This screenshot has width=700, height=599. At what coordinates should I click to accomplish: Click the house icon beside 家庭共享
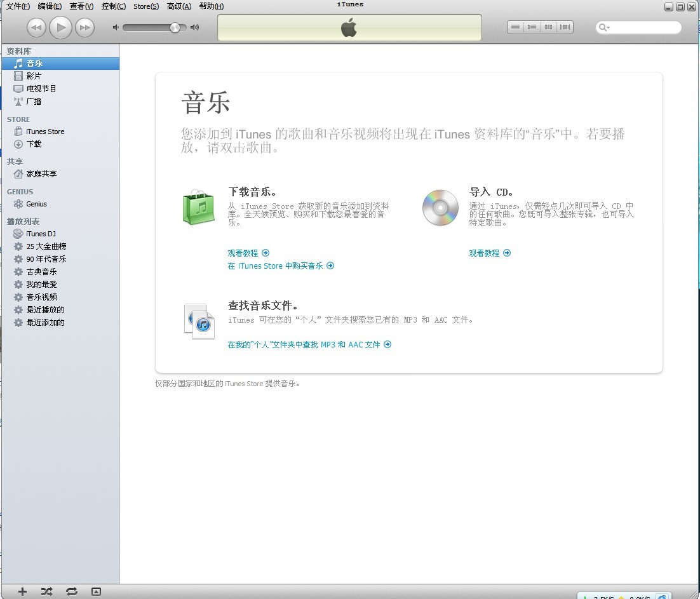click(x=18, y=173)
